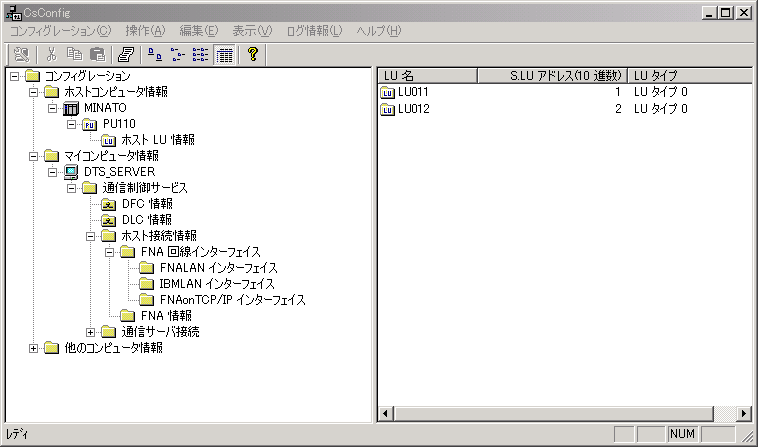Click the レディ status bar text
This screenshot has height=447, width=758.
coord(17,434)
